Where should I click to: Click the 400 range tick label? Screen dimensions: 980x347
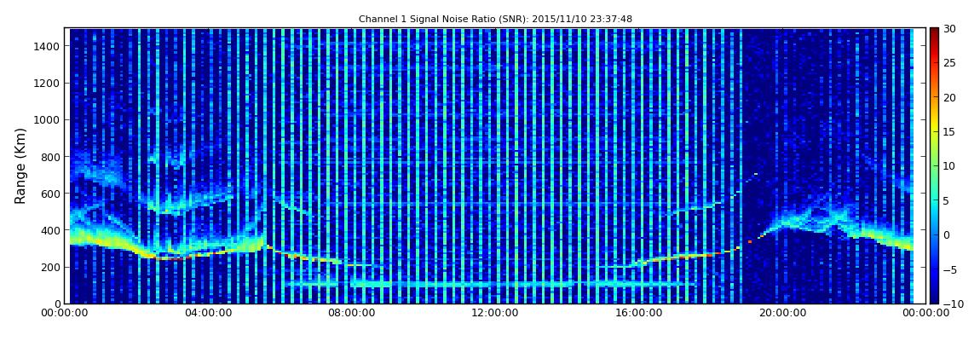pyautogui.click(x=50, y=230)
